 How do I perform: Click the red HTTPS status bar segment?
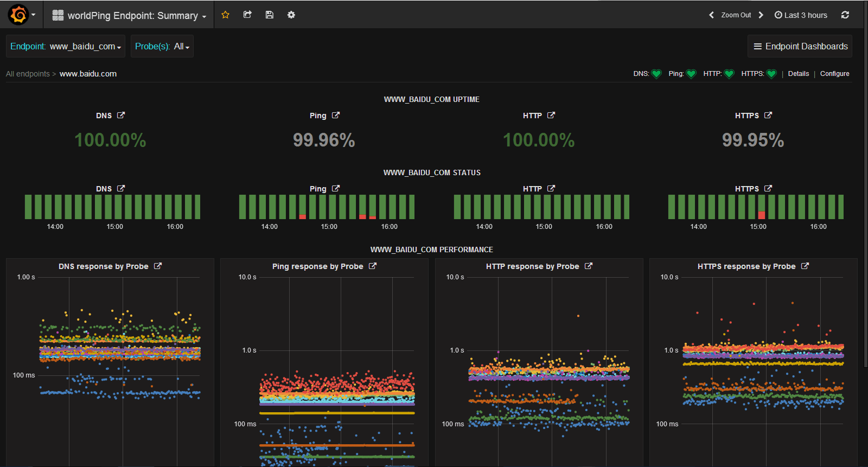click(x=761, y=215)
